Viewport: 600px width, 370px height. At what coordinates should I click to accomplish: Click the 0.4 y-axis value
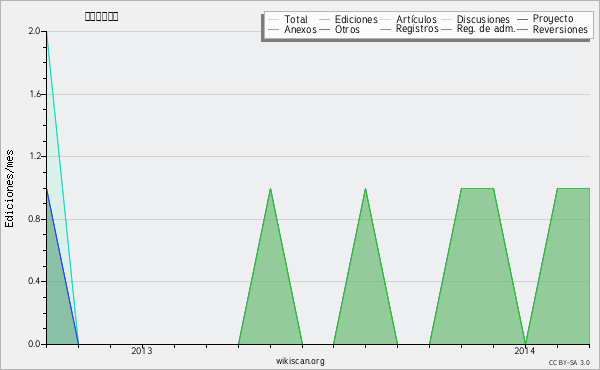pos(34,281)
